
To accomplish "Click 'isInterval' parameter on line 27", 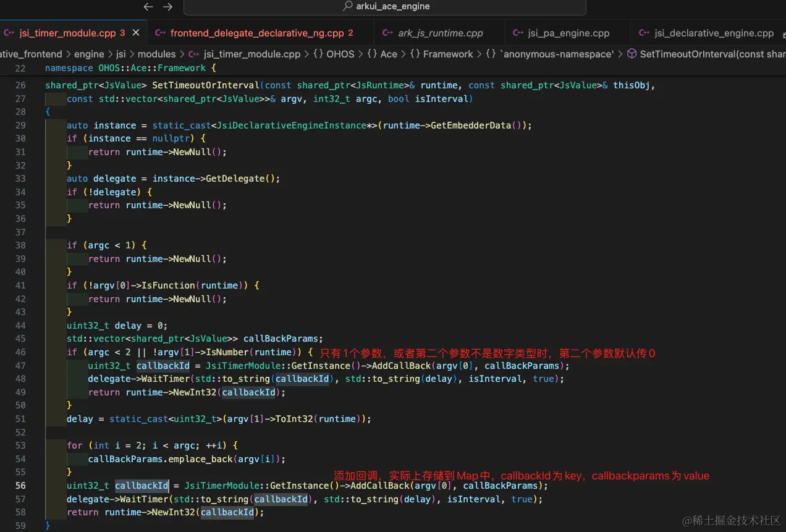I will (442, 99).
